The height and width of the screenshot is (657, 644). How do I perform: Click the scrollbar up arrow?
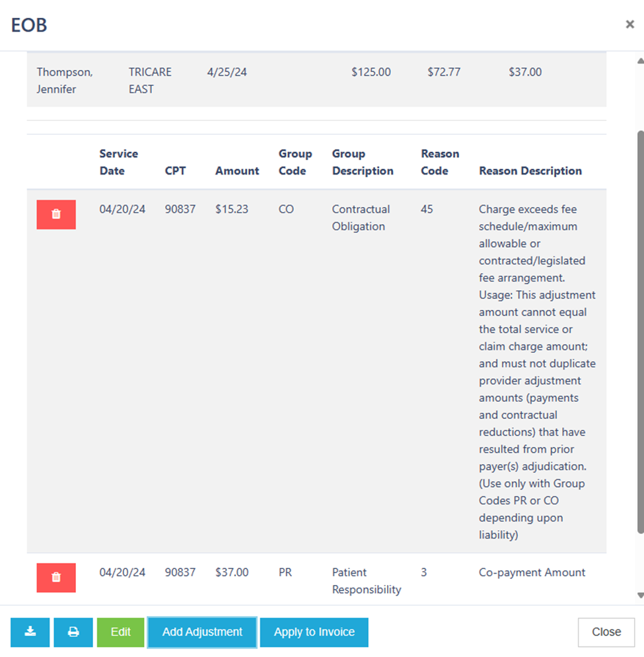[639, 61]
